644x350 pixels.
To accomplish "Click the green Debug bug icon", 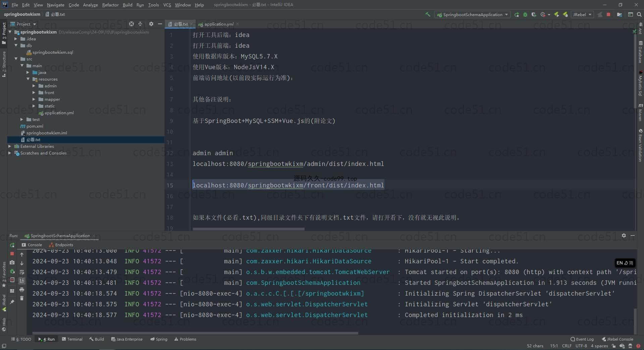I will click(525, 14).
